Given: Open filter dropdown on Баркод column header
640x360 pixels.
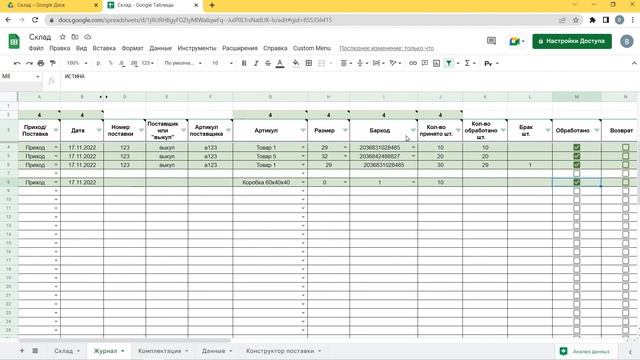Looking at the screenshot, I should [413, 130].
